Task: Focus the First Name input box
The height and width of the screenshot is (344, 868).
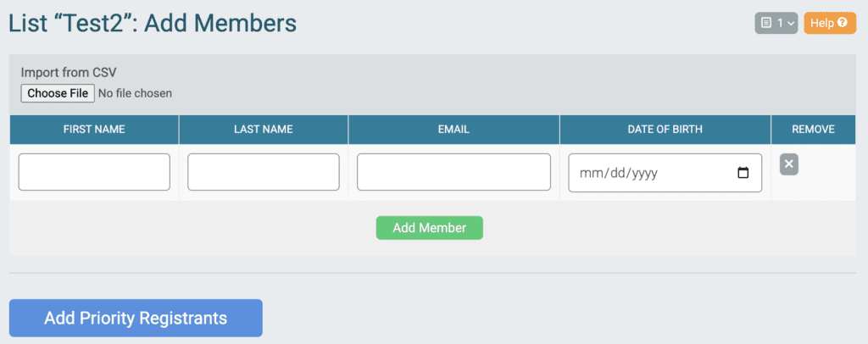Action: click(94, 172)
